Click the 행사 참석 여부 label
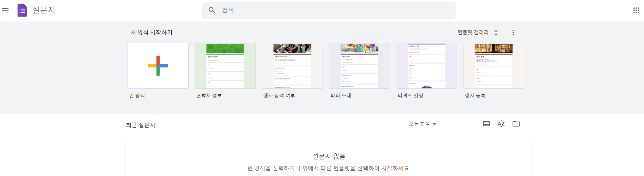The image size is (644, 176). click(x=279, y=96)
